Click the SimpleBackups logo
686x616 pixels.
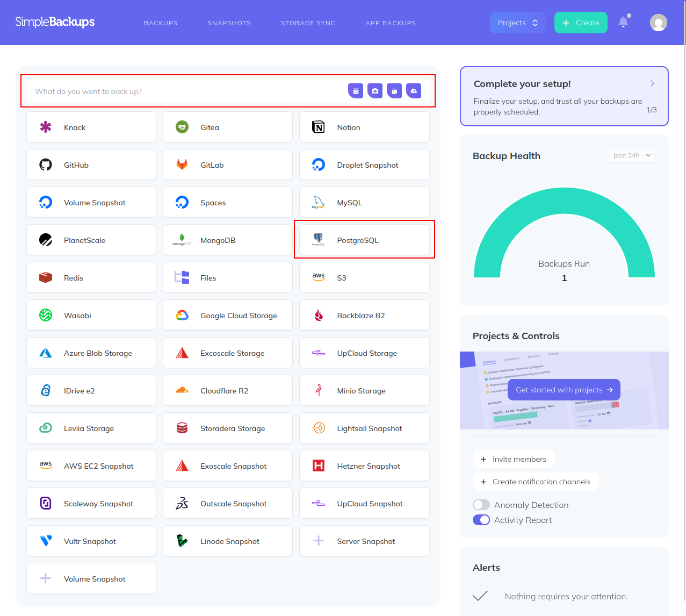(x=55, y=22)
